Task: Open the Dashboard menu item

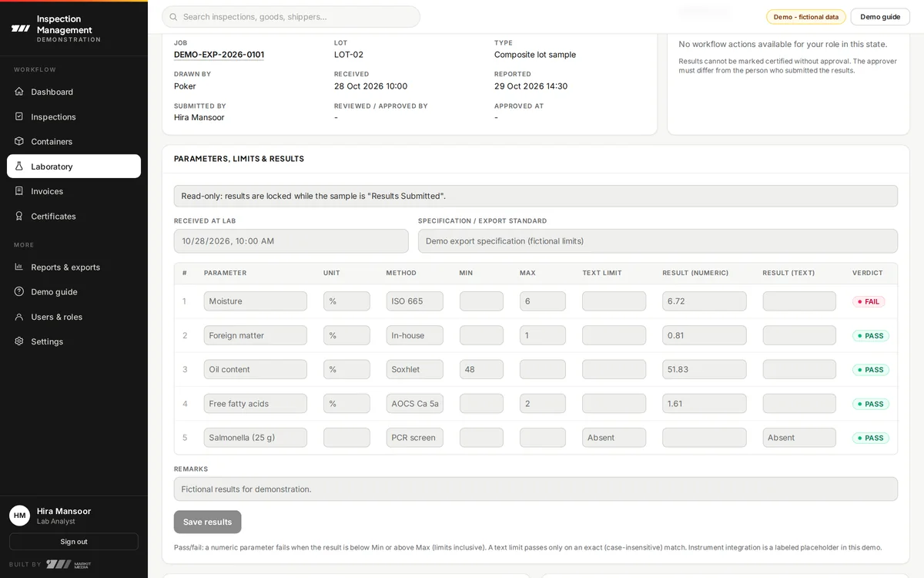Action: [74, 92]
